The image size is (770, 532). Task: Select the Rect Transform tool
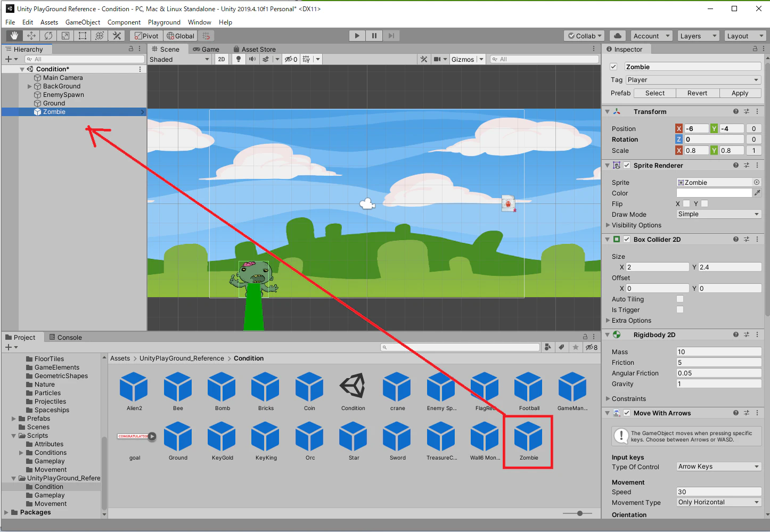point(83,36)
